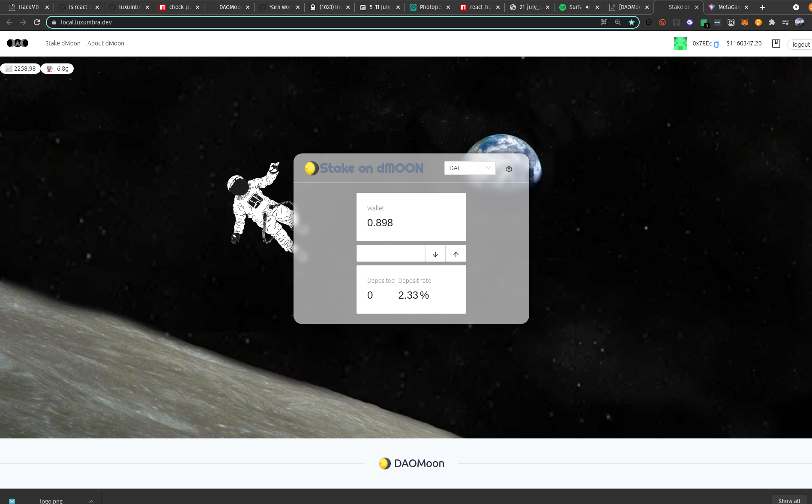Screen dimensions: 812x504
Task: Open the clock-face extension icon
Action: 649,22
